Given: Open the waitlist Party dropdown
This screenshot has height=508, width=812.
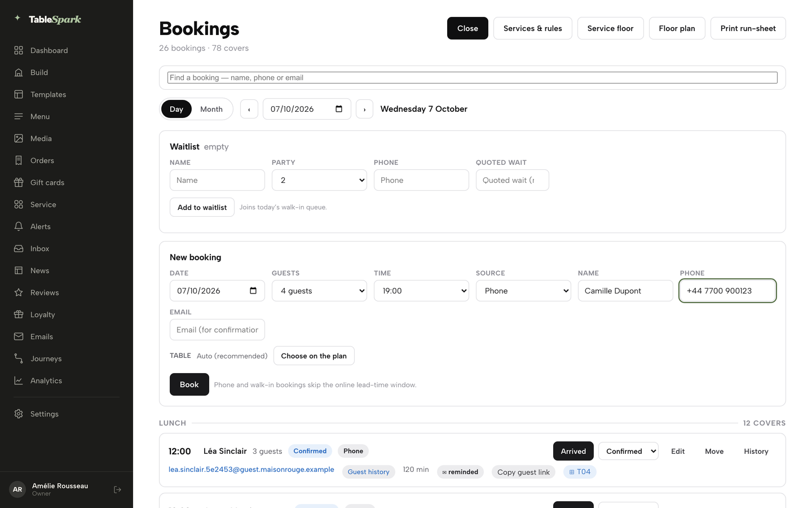Looking at the screenshot, I should 319,180.
